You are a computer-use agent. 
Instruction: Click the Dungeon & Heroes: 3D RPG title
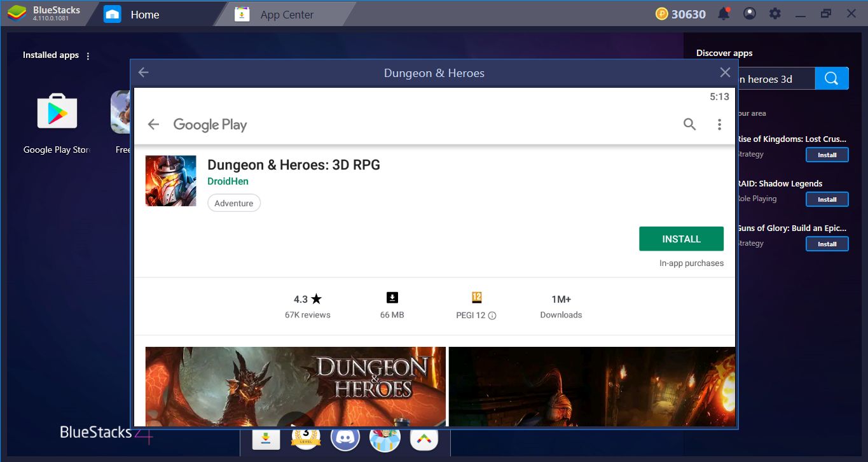pyautogui.click(x=294, y=165)
